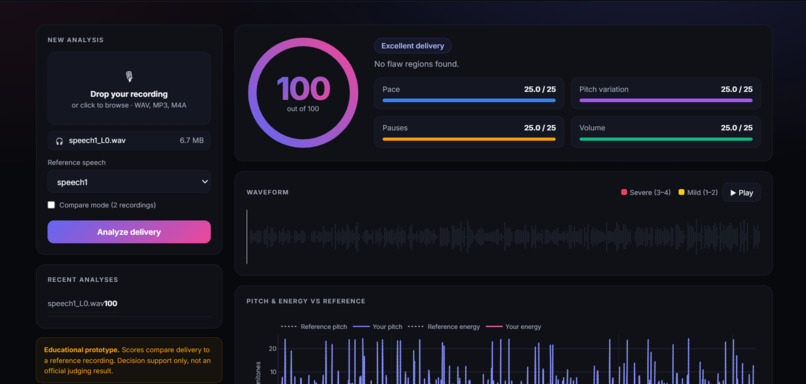Click the waveform visualization track
This screenshot has width=806, height=384.
504,237
